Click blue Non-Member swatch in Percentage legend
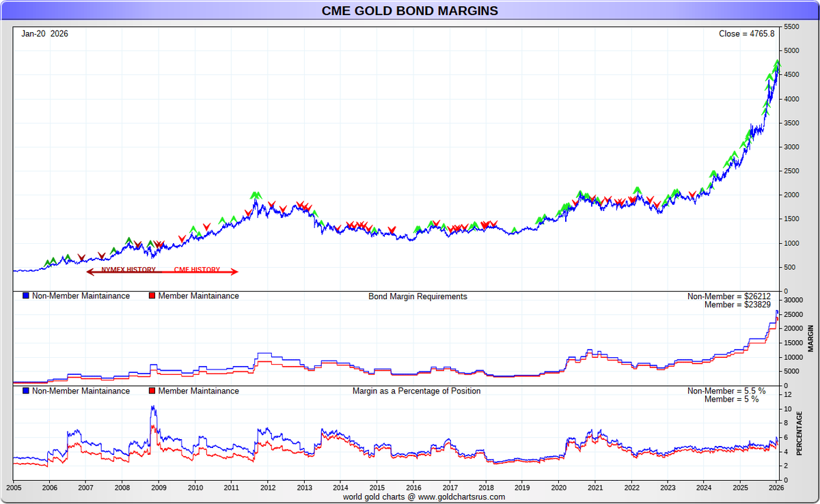This screenshot has height=504, width=820. pos(26,391)
